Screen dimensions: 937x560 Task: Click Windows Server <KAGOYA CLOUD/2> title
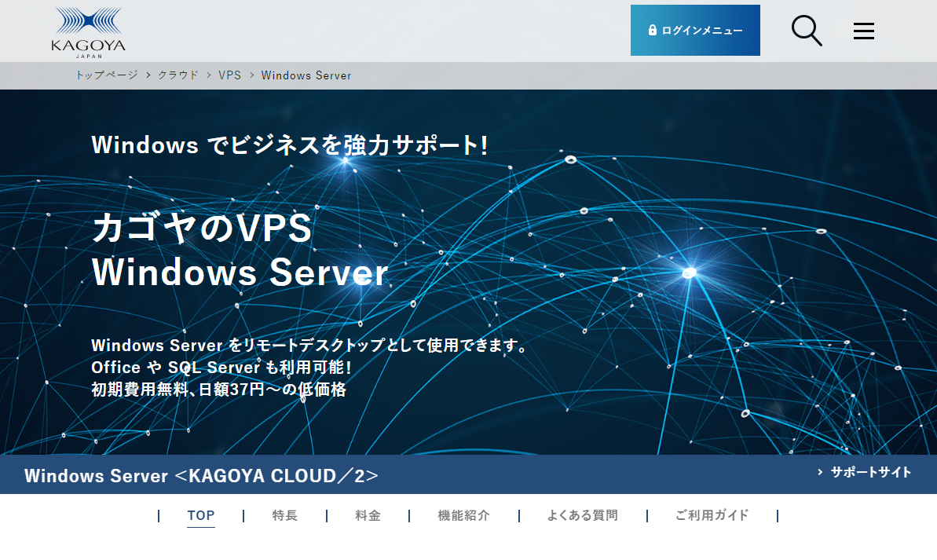(201, 476)
